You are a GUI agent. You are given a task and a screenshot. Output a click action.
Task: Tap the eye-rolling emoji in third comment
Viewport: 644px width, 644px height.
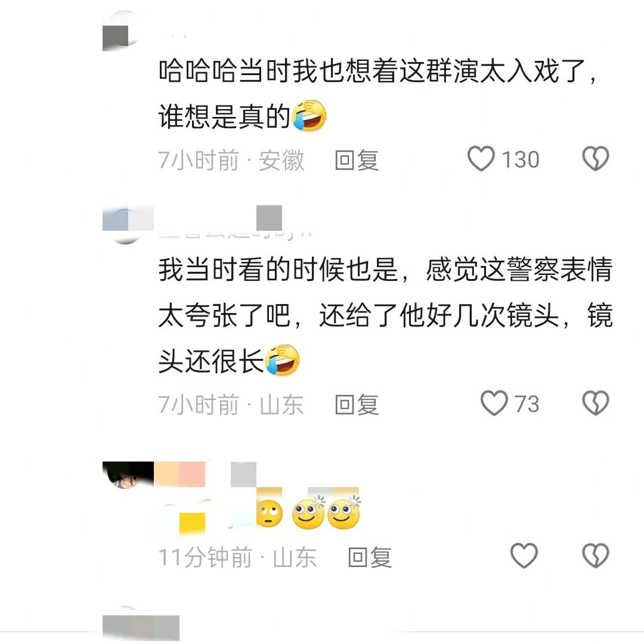(270, 513)
